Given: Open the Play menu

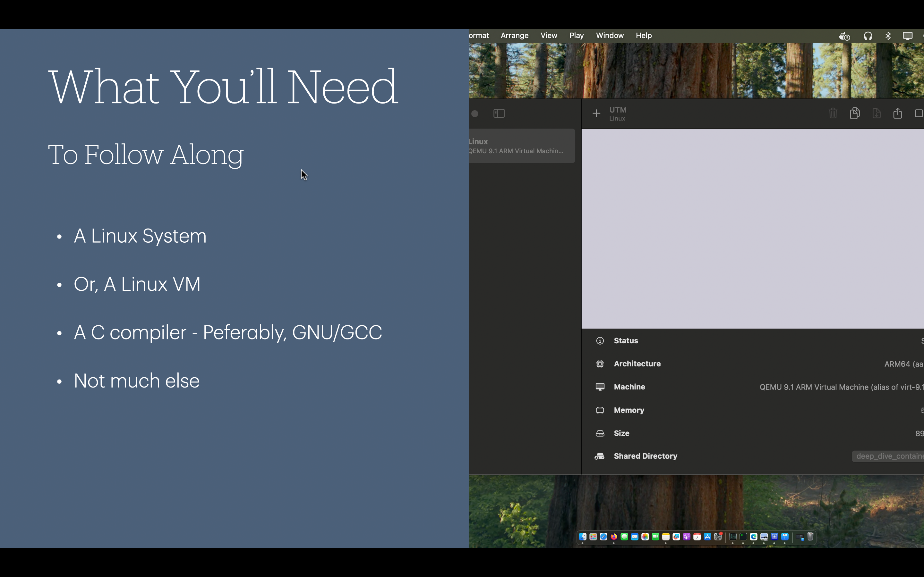Looking at the screenshot, I should point(576,36).
